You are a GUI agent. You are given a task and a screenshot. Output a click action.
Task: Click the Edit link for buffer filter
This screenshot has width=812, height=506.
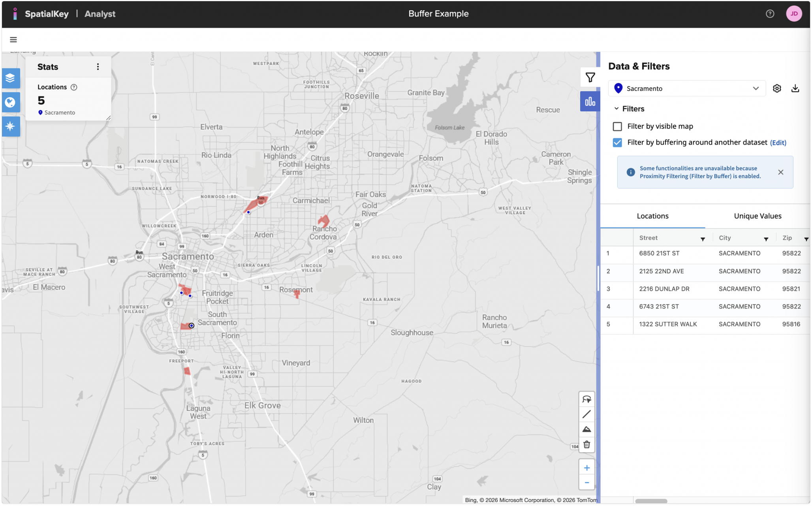coord(778,143)
